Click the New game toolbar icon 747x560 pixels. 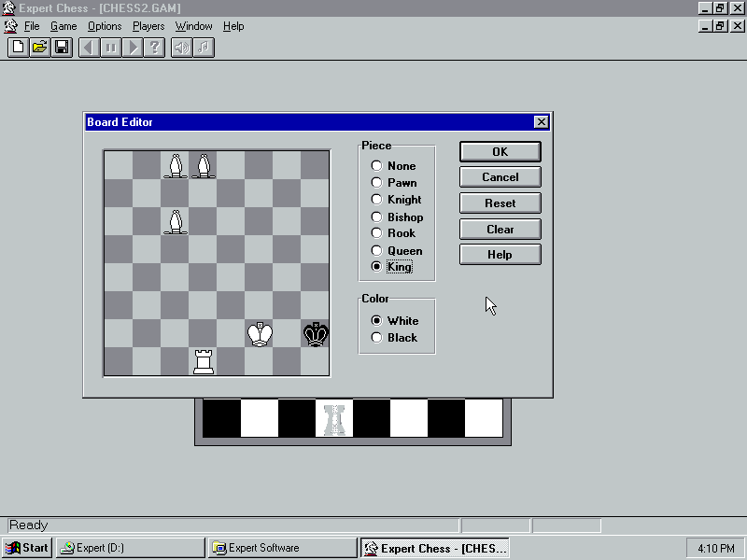pos(18,48)
